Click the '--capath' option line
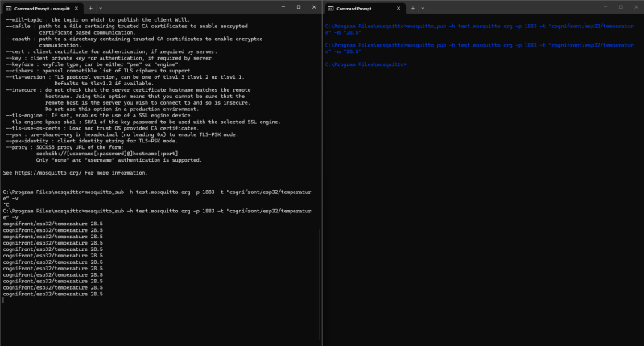This screenshot has height=346, width=644. click(x=134, y=39)
